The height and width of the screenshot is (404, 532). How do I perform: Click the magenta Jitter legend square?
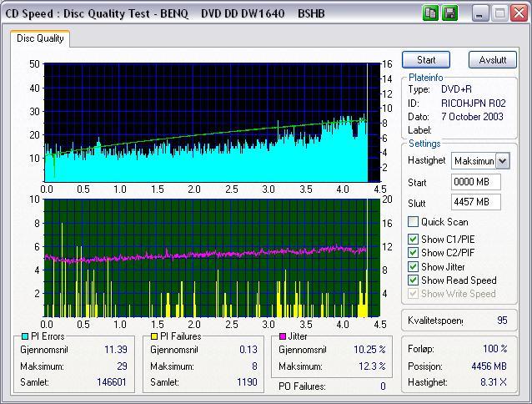click(283, 336)
